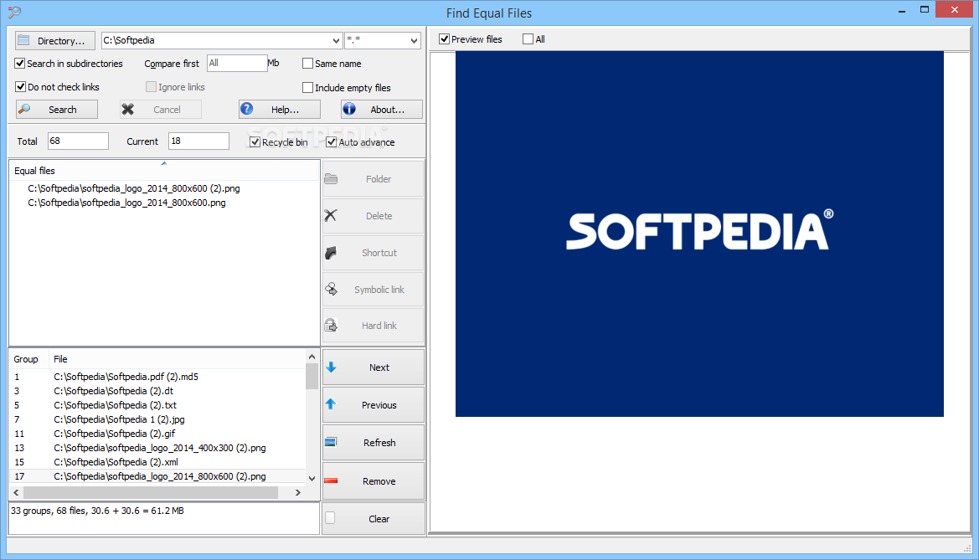Select group 17 softpedia_logo_2014_800x600 (2).png row
Screen dimensions: 979x560
[x=157, y=476]
